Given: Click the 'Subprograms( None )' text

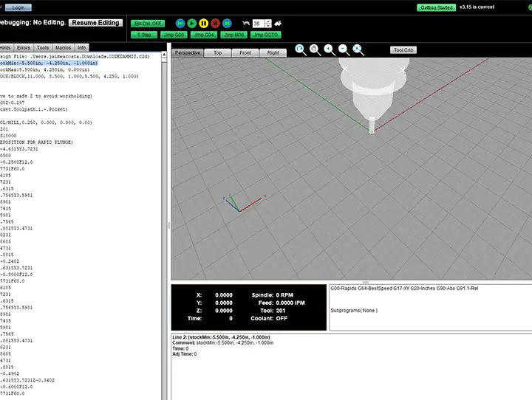Looking at the screenshot, I should [x=354, y=311].
